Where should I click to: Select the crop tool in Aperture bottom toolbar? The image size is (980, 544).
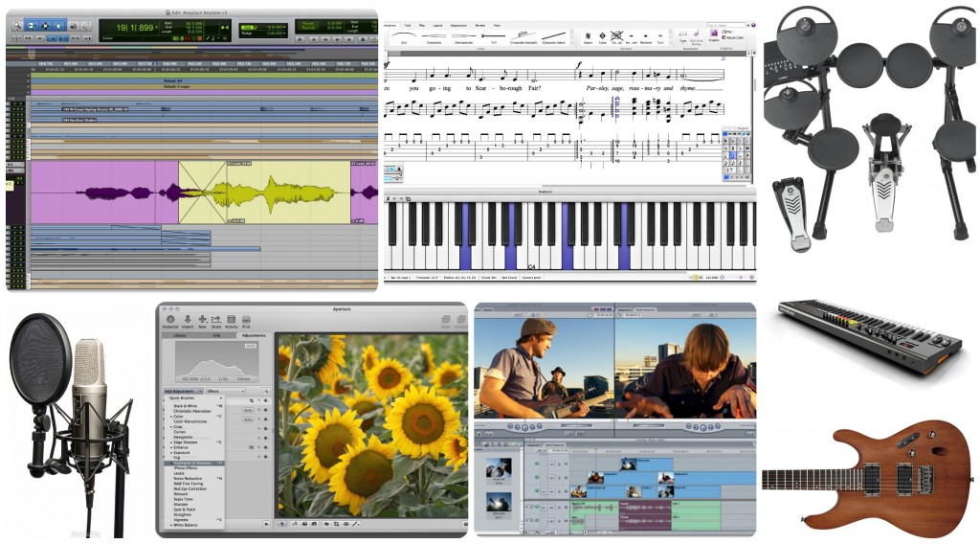point(336,524)
